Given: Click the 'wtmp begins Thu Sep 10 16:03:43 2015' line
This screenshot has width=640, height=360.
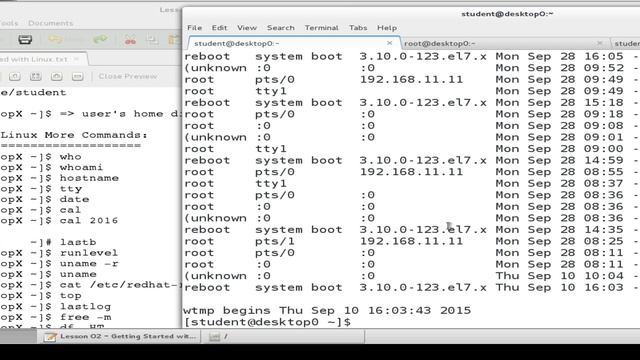Looking at the screenshot, I should pos(327,311).
